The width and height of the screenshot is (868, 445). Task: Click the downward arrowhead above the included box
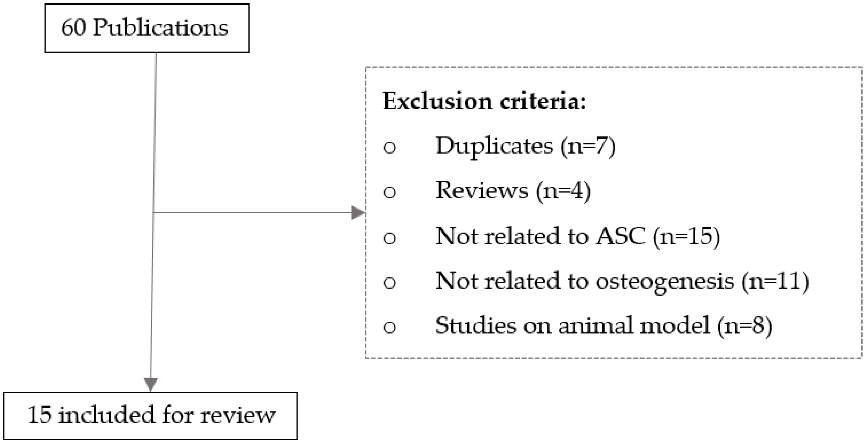151,384
